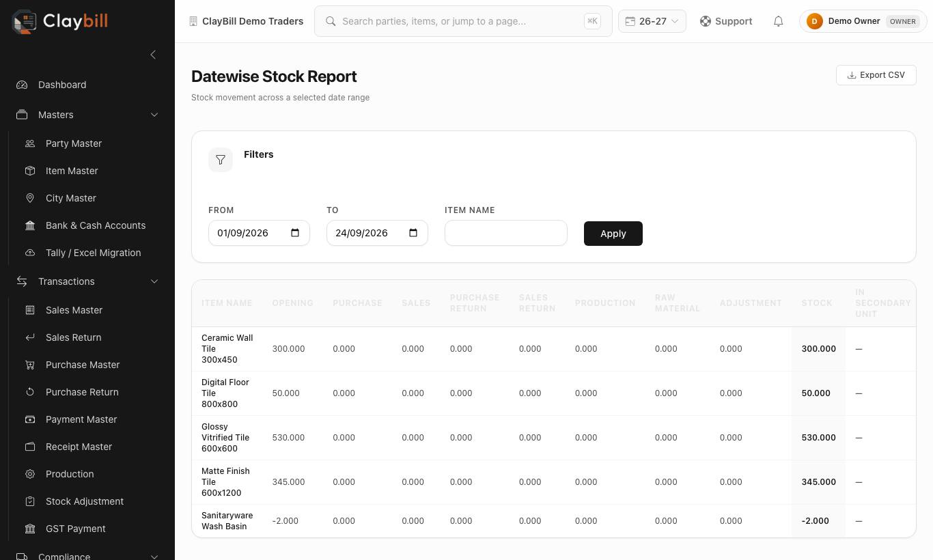Screen dimensions: 933x560
Task: Click the Production gear icon
Action: [30, 474]
